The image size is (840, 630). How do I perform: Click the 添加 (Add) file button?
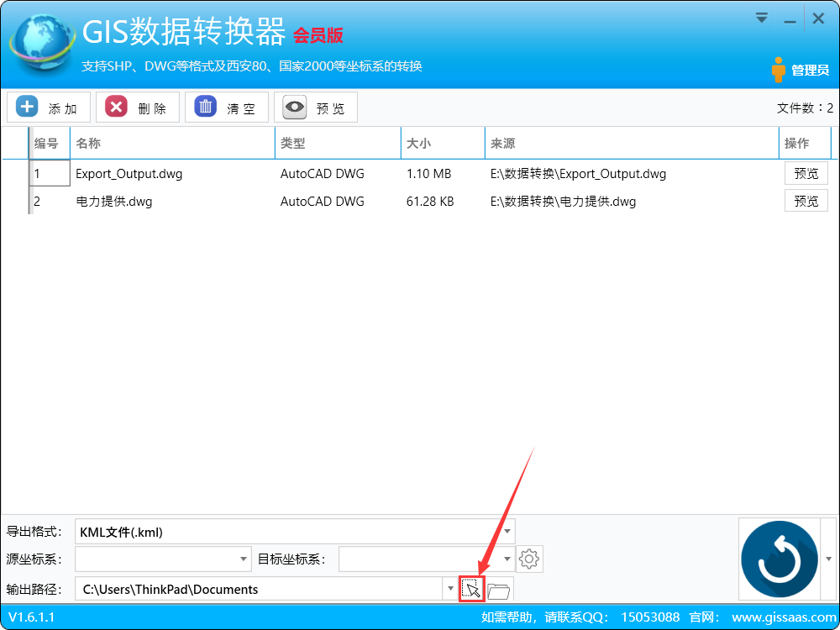coord(49,108)
